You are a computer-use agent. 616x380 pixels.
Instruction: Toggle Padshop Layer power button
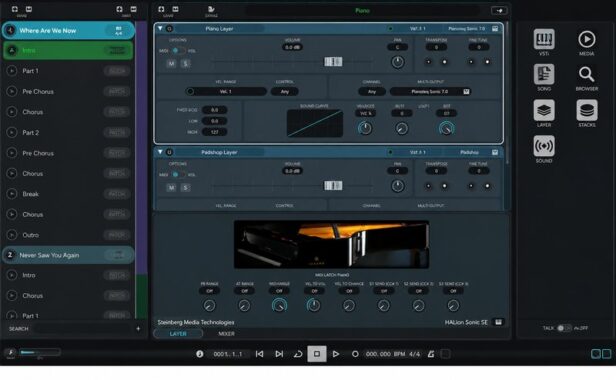tap(169, 152)
